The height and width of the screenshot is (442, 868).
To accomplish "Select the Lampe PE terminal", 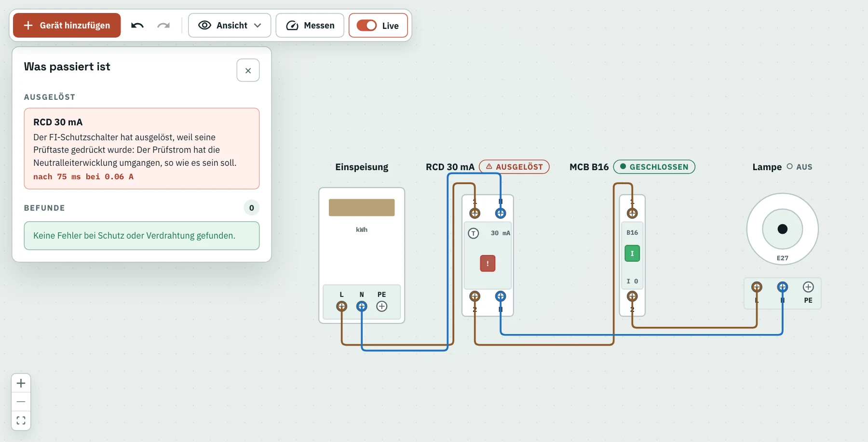I will (x=808, y=287).
